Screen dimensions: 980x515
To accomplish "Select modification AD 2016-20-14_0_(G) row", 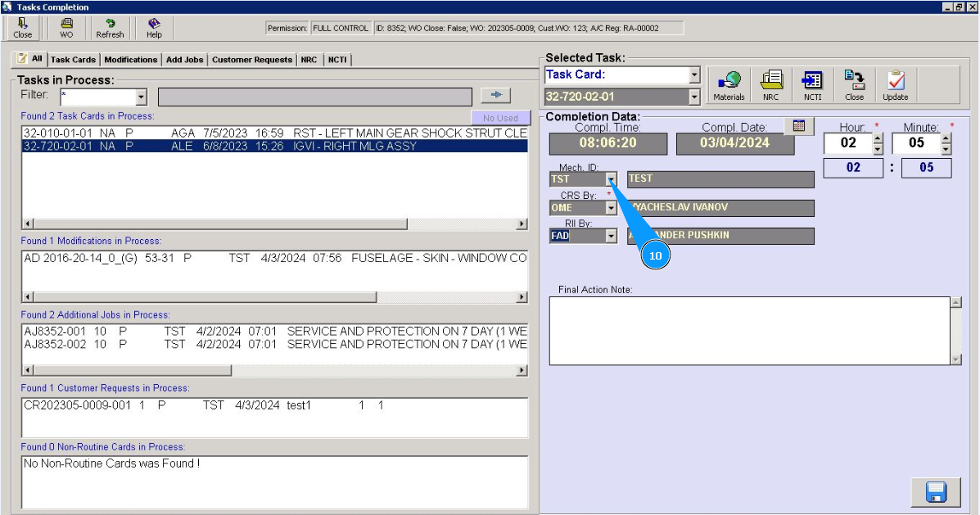I will [x=275, y=258].
